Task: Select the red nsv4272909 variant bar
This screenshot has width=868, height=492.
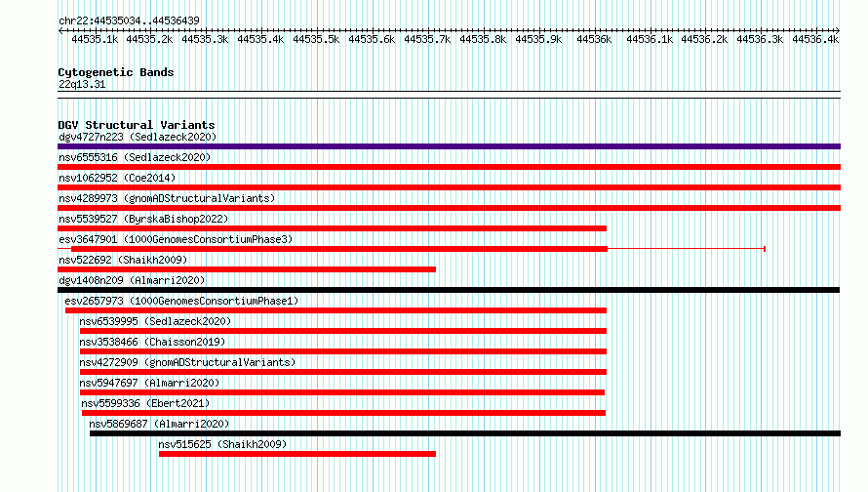Action: [x=343, y=372]
